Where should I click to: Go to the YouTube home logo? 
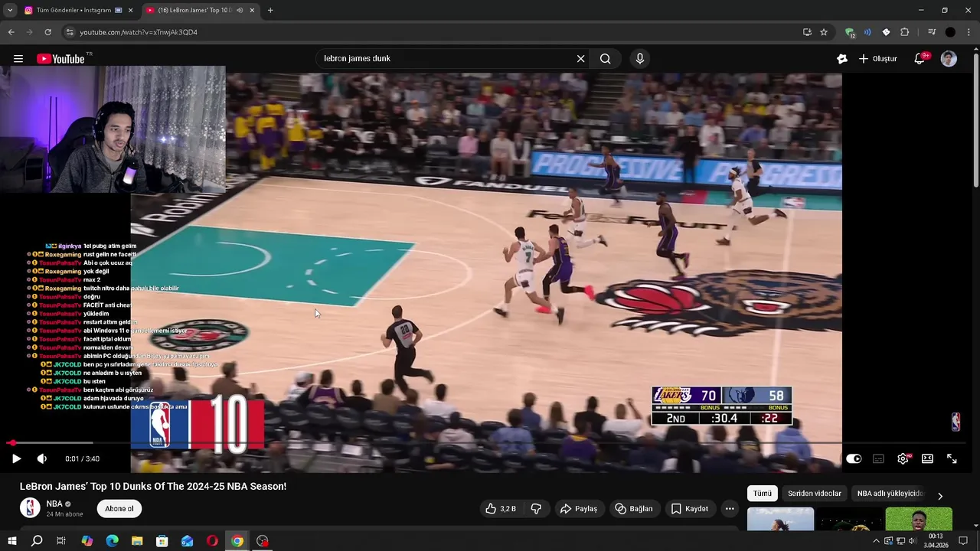point(60,59)
